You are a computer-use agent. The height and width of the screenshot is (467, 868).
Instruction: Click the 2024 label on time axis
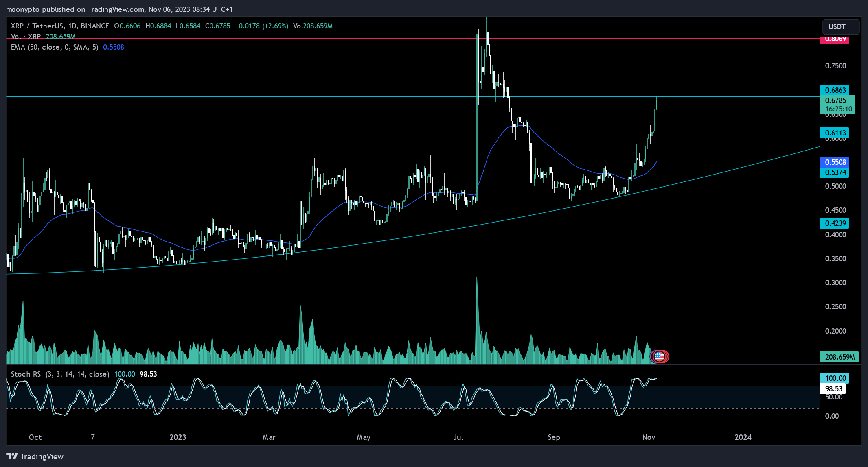[x=743, y=437]
